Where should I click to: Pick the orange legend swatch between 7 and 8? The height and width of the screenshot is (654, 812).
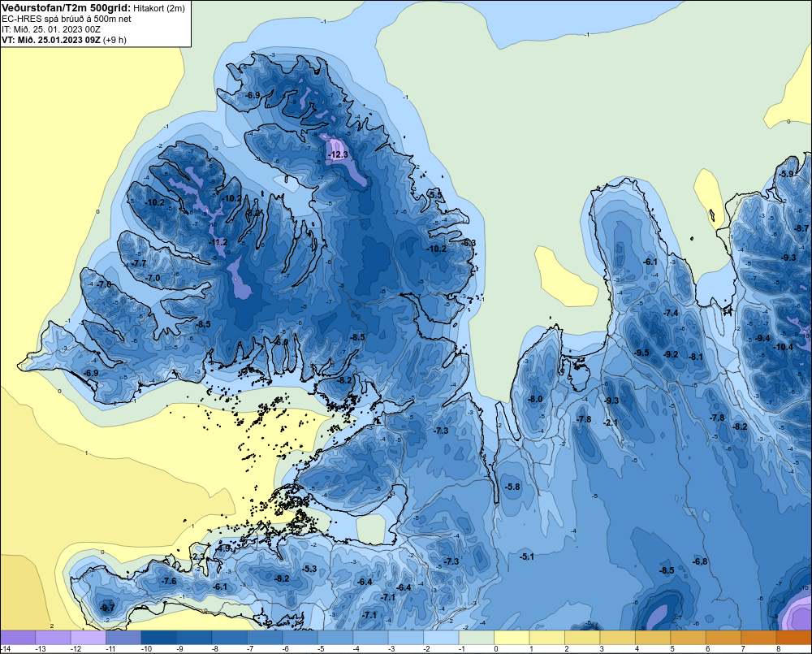[758, 638]
